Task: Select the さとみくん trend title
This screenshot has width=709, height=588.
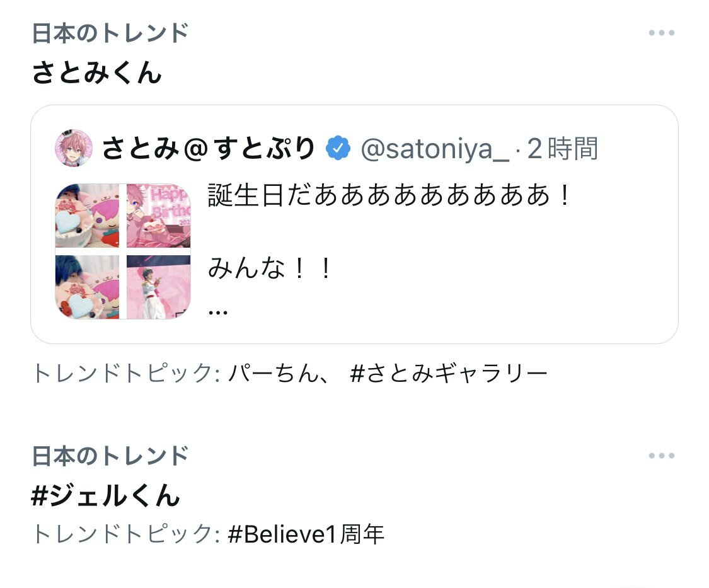Action: click(97, 72)
